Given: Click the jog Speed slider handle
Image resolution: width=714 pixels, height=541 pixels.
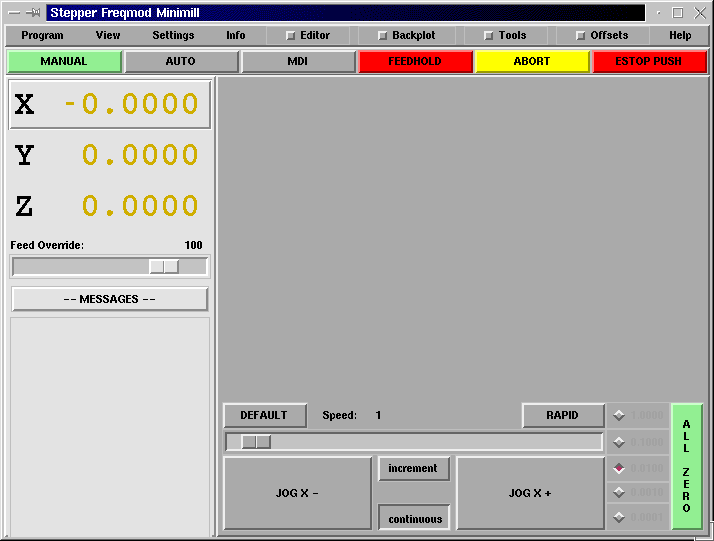Looking at the screenshot, I should [x=256, y=441].
